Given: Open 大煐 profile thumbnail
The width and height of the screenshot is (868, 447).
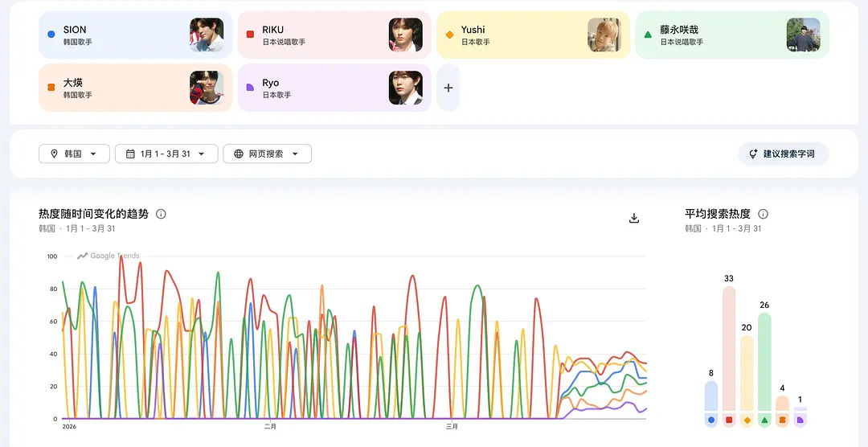Looking at the screenshot, I should click(x=207, y=88).
